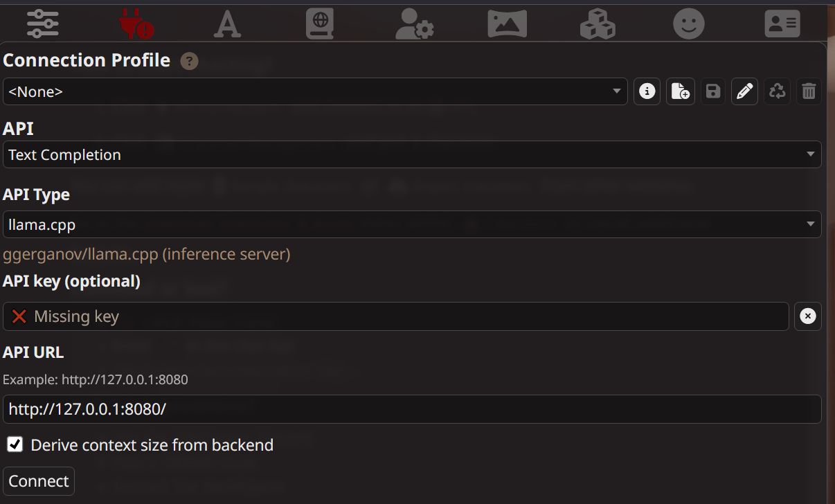Clear the API key with X button
This screenshot has height=504, width=835.
click(807, 316)
